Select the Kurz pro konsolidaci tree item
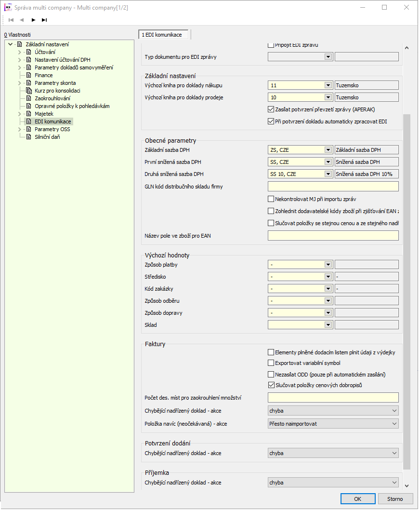 point(57,91)
